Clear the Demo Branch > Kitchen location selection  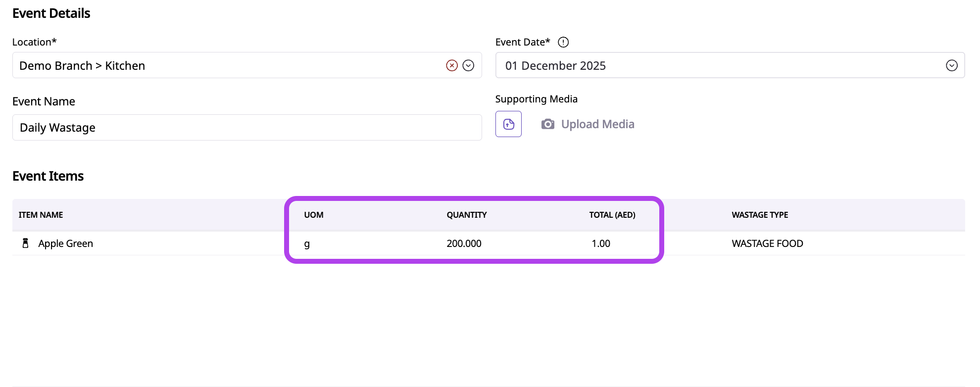coord(451,65)
